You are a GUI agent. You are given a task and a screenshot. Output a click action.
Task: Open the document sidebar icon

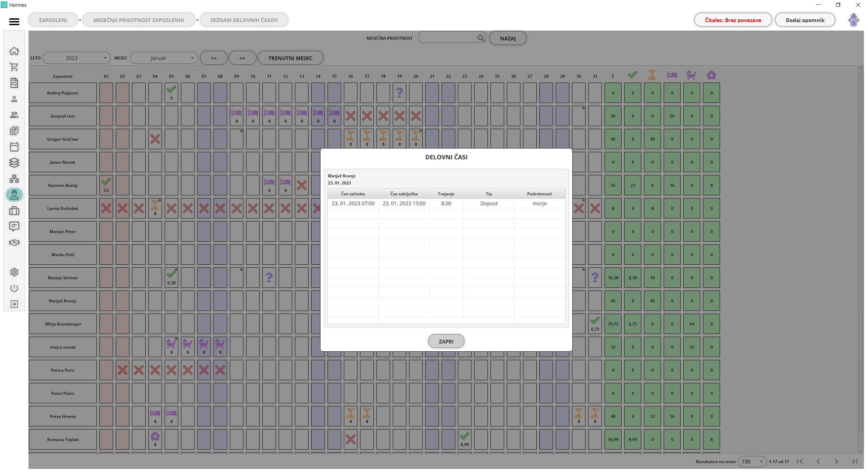coord(14,83)
